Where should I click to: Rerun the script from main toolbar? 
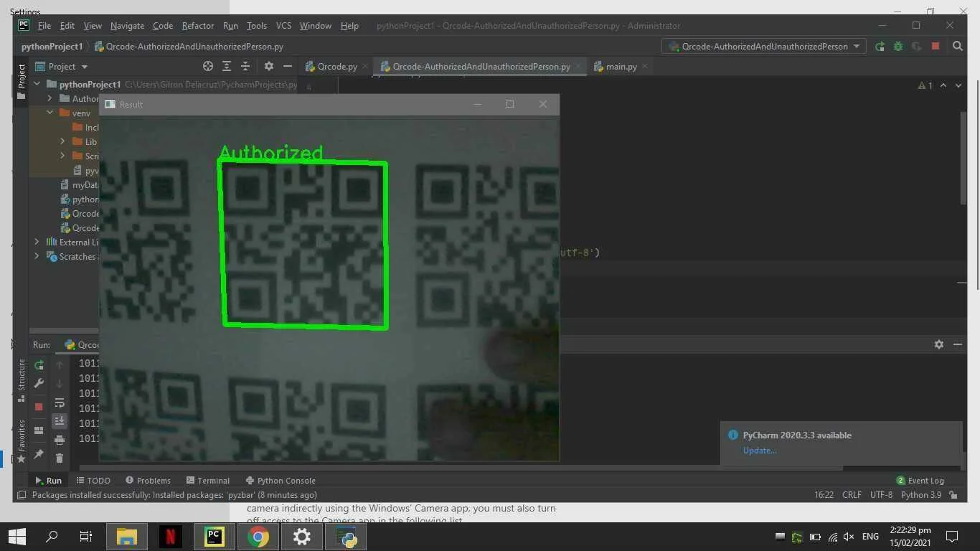[x=880, y=46]
